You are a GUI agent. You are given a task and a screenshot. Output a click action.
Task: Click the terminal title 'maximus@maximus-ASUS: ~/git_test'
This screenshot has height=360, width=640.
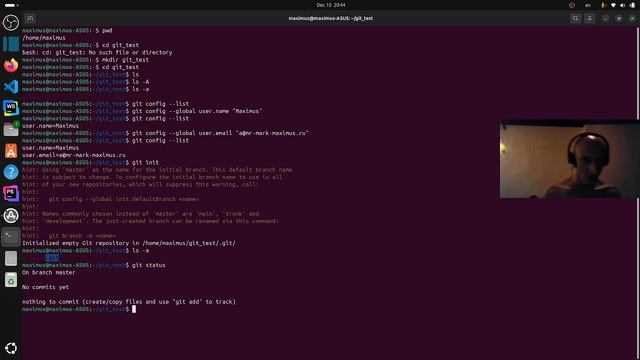tap(331, 18)
